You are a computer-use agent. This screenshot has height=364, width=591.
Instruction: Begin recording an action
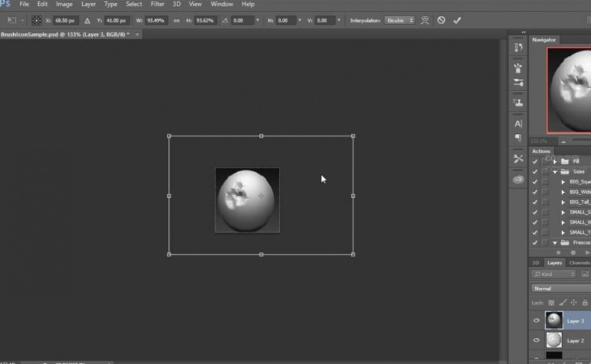click(573, 252)
